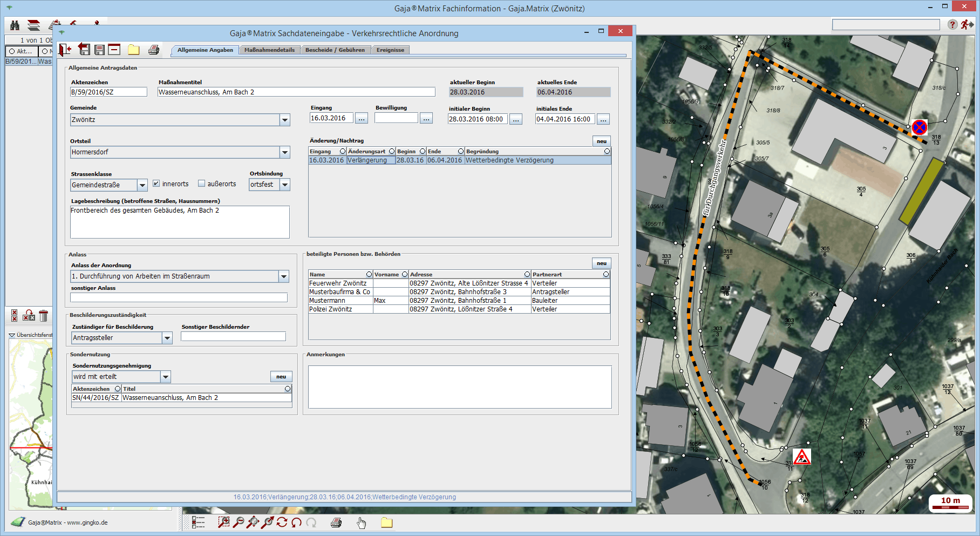Expand the Strassenklasse combo box
Screen dimensions: 980x536
pos(142,185)
